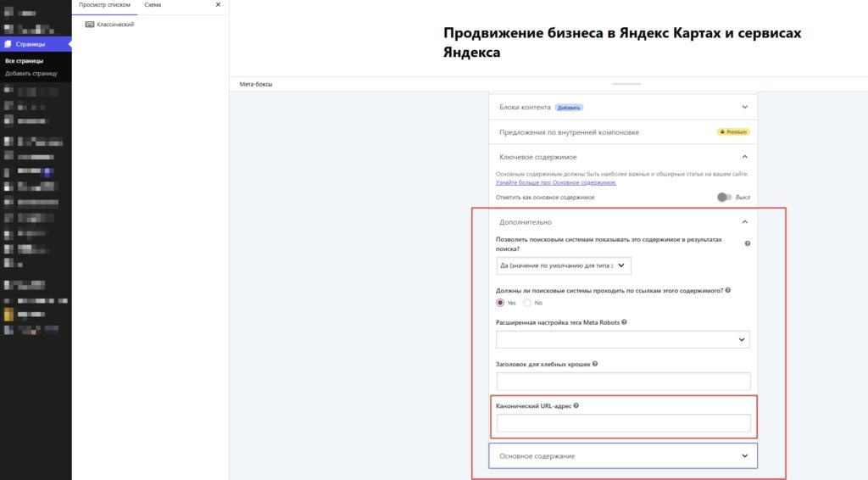Switch to the Схема tab
The image size is (868, 480).
point(153,5)
